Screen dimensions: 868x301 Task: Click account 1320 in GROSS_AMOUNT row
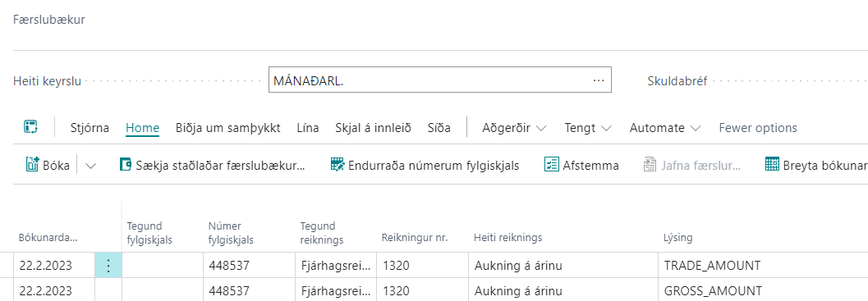pyautogui.click(x=422, y=290)
